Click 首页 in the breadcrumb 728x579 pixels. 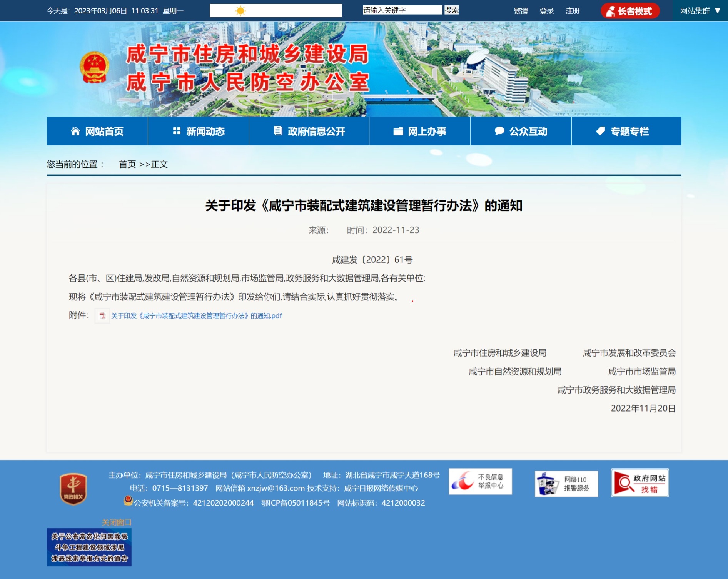127,164
